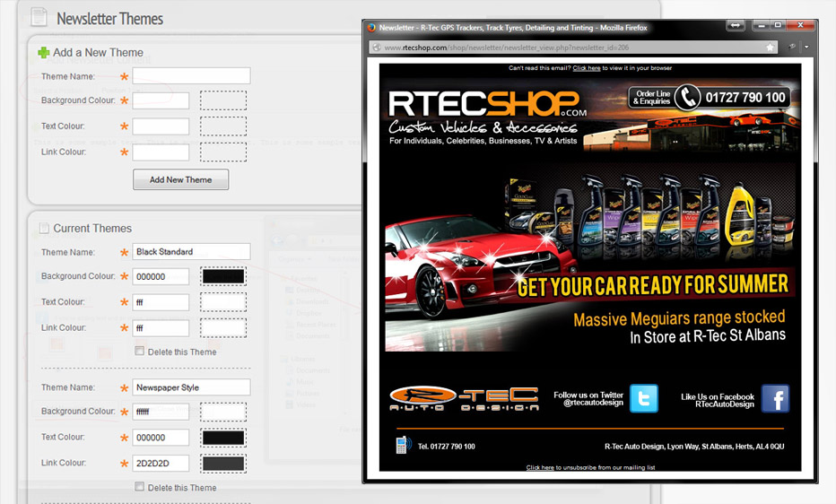Click the Newsletter Themes page document icon
The image size is (836, 504).
[39, 16]
